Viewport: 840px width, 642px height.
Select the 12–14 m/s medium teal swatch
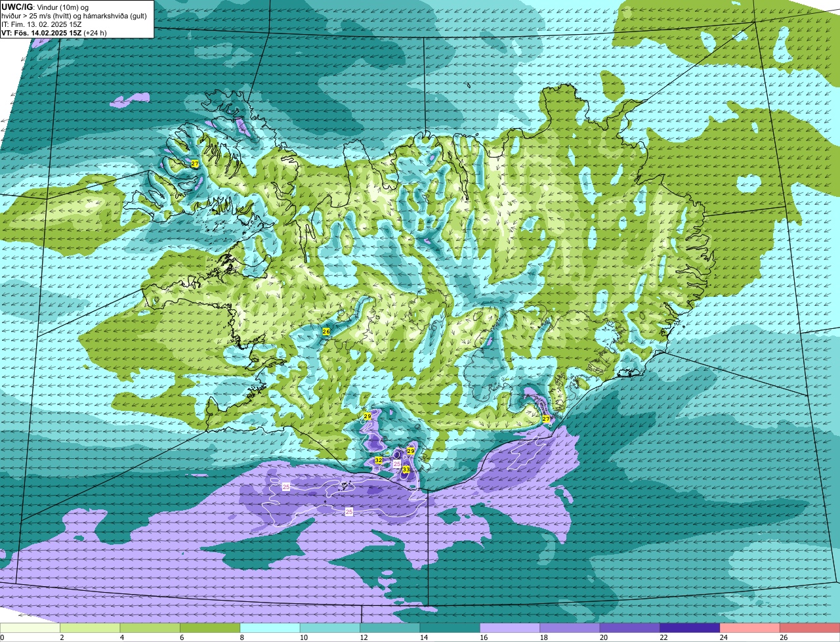click(390, 628)
